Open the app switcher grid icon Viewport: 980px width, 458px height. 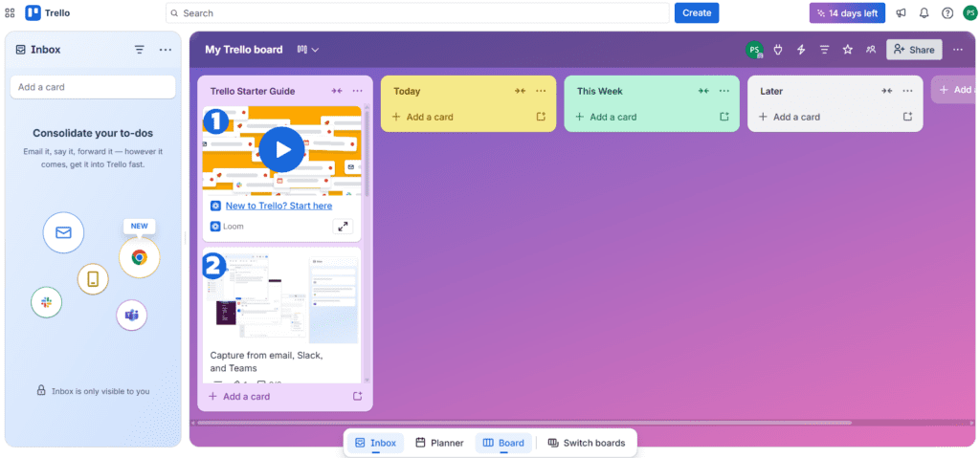tap(10, 13)
